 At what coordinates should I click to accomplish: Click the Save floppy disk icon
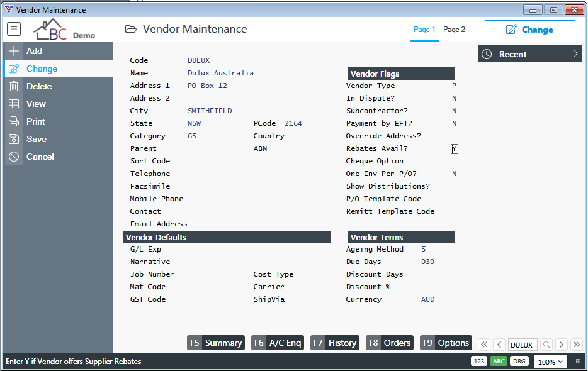[x=14, y=139]
